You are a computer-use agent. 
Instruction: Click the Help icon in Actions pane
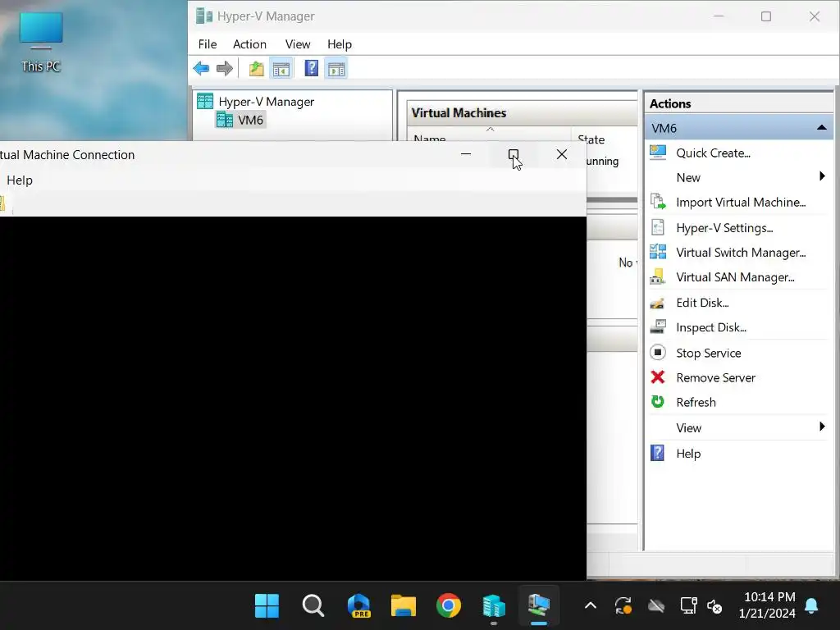click(x=658, y=453)
